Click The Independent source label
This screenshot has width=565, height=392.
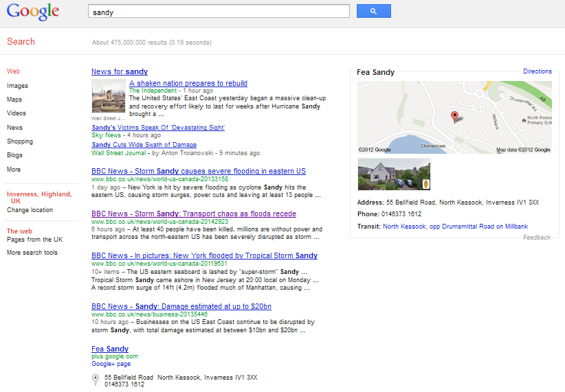click(x=153, y=91)
